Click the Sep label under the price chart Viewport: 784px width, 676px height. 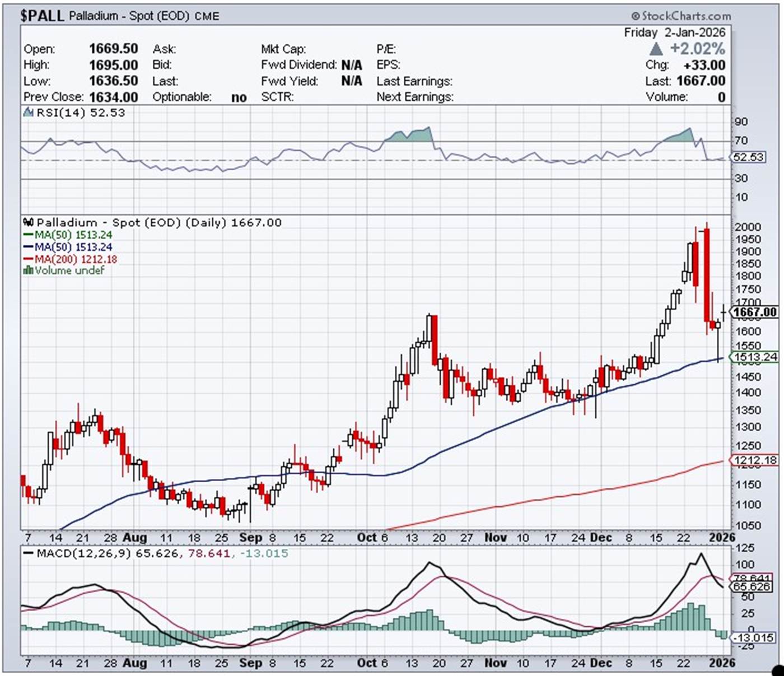pyautogui.click(x=250, y=538)
